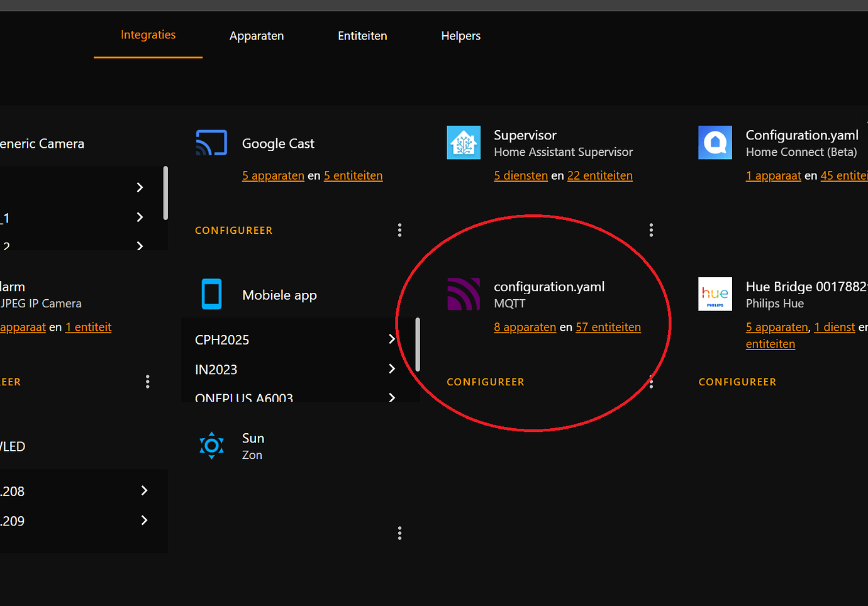Click the Home Connect (Beta) app icon

pyautogui.click(x=715, y=143)
